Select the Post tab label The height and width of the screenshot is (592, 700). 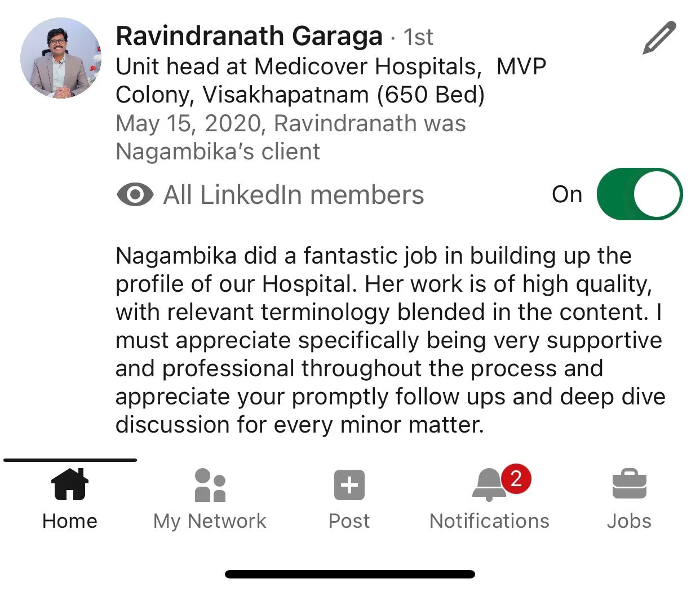349,521
